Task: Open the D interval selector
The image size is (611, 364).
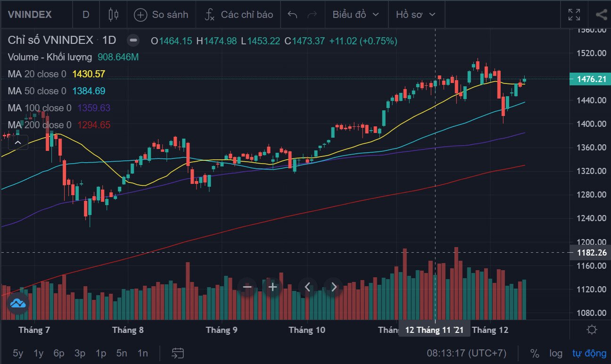Action: coord(86,14)
